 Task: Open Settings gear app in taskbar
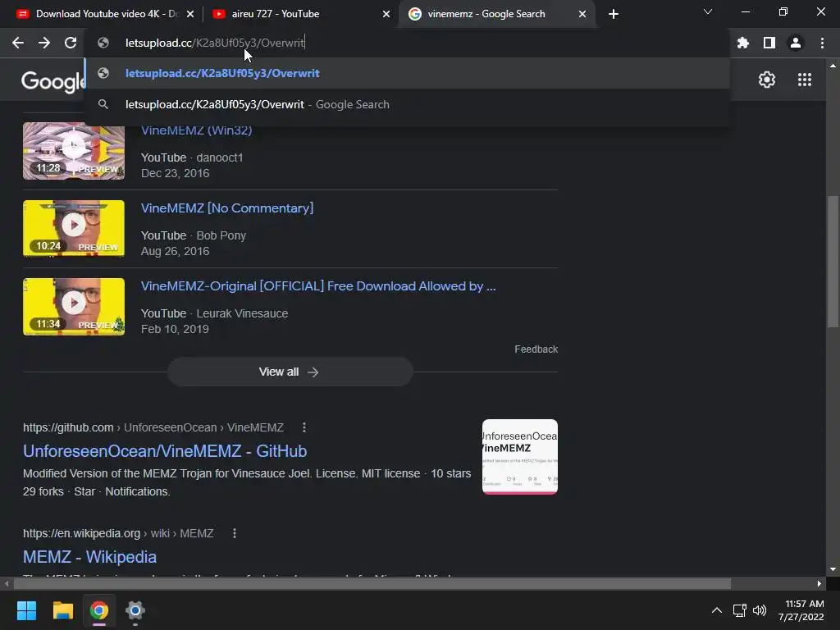[135, 610]
